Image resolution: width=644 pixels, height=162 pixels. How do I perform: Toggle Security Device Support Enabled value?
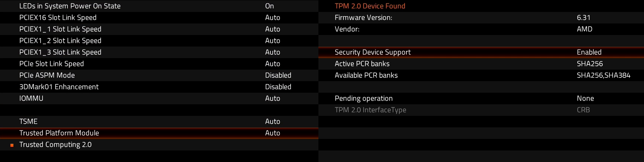[x=589, y=52]
